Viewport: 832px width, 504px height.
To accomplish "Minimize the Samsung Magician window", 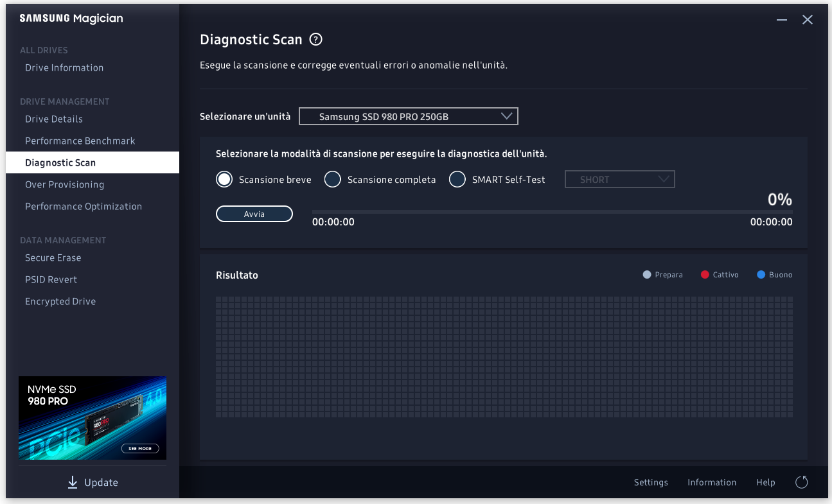I will [782, 20].
